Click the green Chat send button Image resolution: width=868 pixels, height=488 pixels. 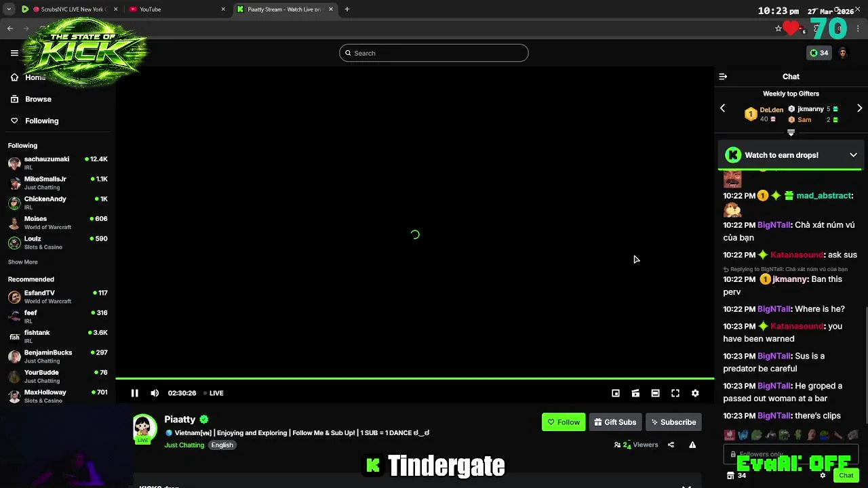pyautogui.click(x=846, y=476)
